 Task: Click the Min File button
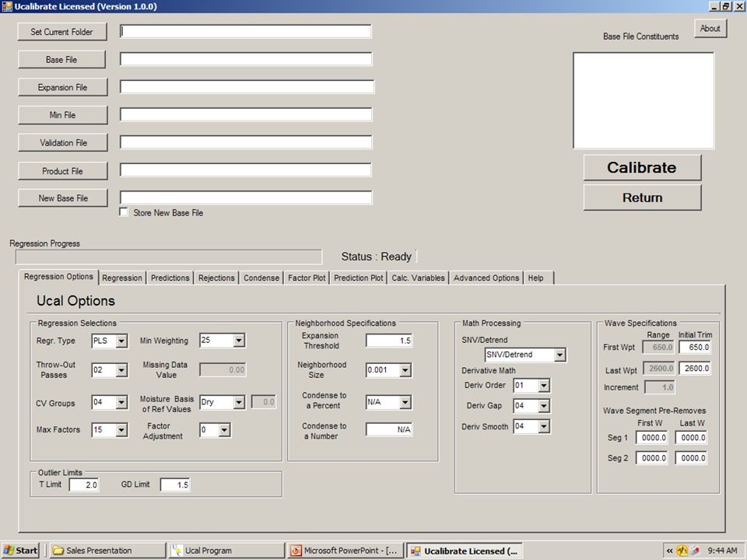pyautogui.click(x=62, y=115)
